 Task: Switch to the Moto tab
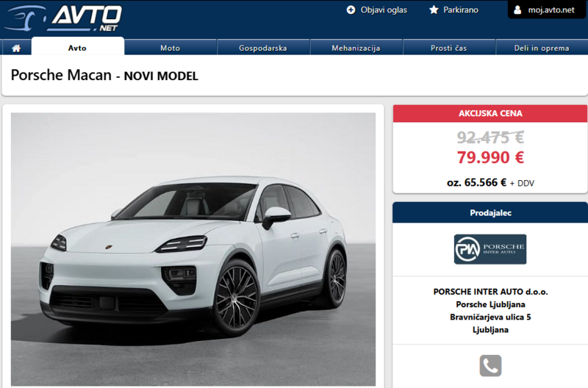[171, 48]
